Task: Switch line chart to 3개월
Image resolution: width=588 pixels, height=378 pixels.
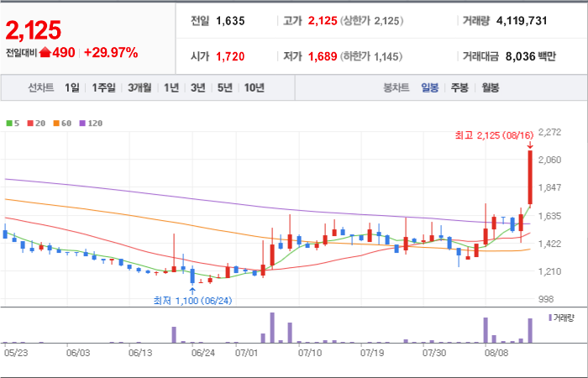Action: (139, 87)
